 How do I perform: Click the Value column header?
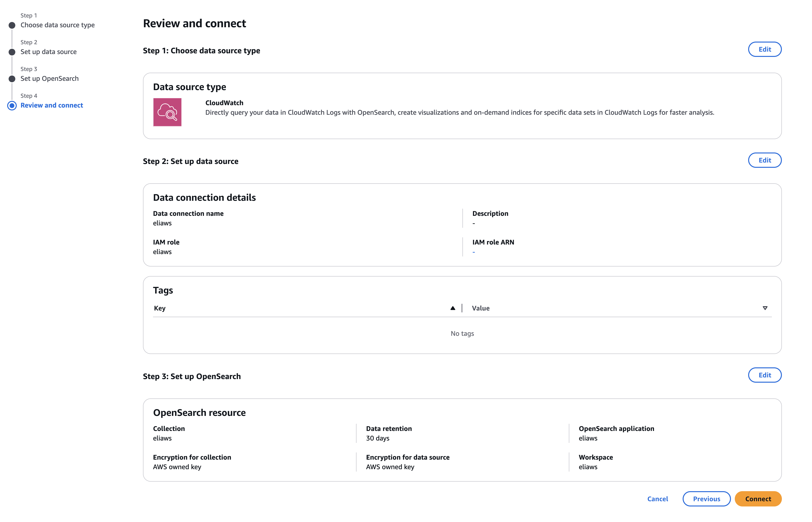click(481, 308)
